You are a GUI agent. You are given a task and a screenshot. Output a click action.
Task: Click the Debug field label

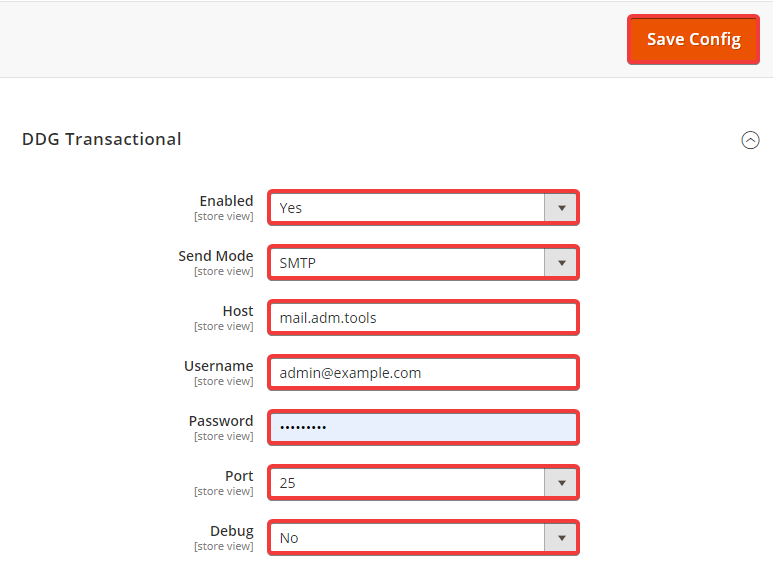(232, 531)
